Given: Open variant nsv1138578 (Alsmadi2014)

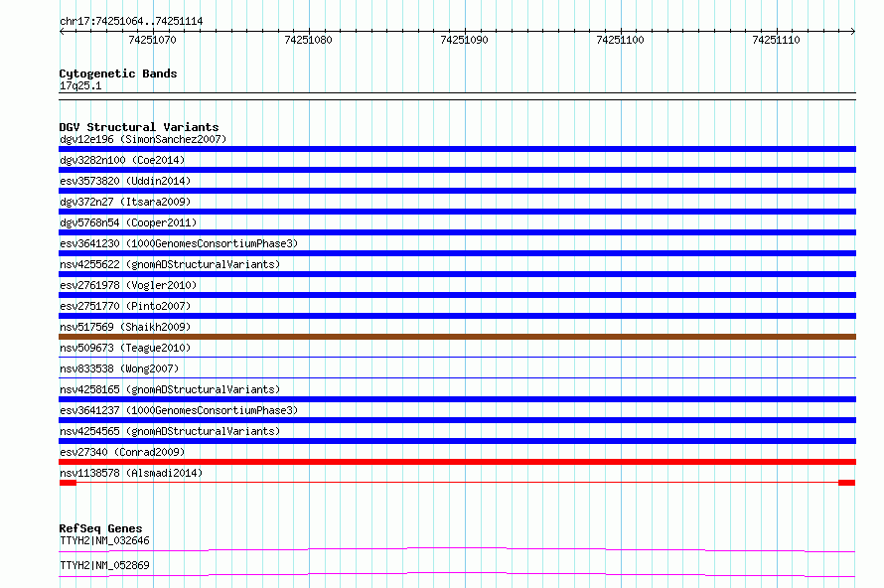Looking at the screenshot, I should 131,473.
